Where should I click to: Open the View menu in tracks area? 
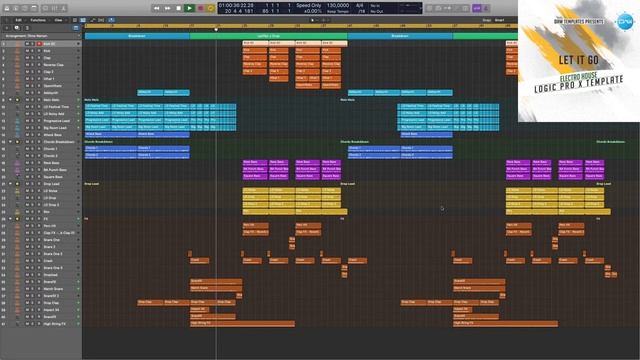pos(59,20)
